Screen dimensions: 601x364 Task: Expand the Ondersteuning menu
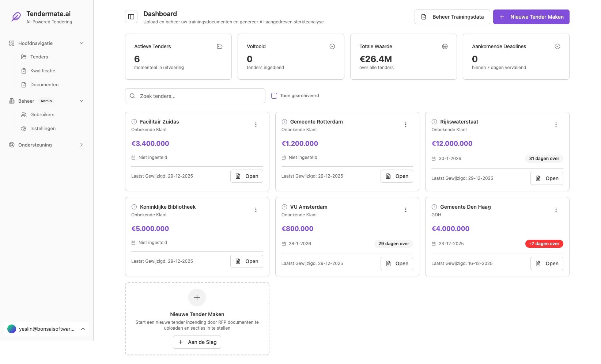point(82,145)
